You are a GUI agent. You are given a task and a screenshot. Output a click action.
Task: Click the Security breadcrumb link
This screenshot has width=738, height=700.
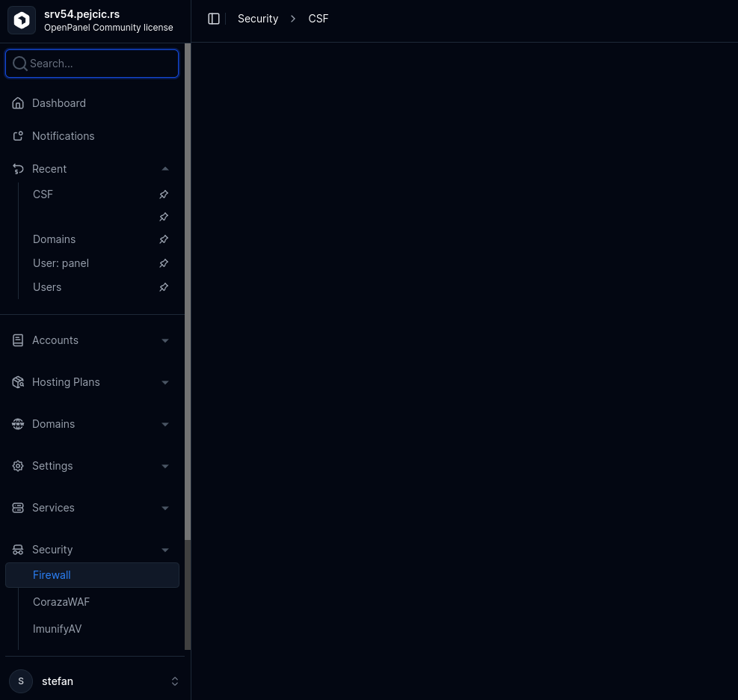tap(258, 19)
